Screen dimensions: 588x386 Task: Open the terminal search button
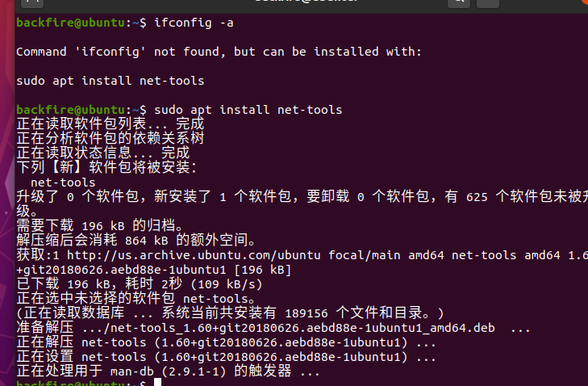[x=459, y=3]
